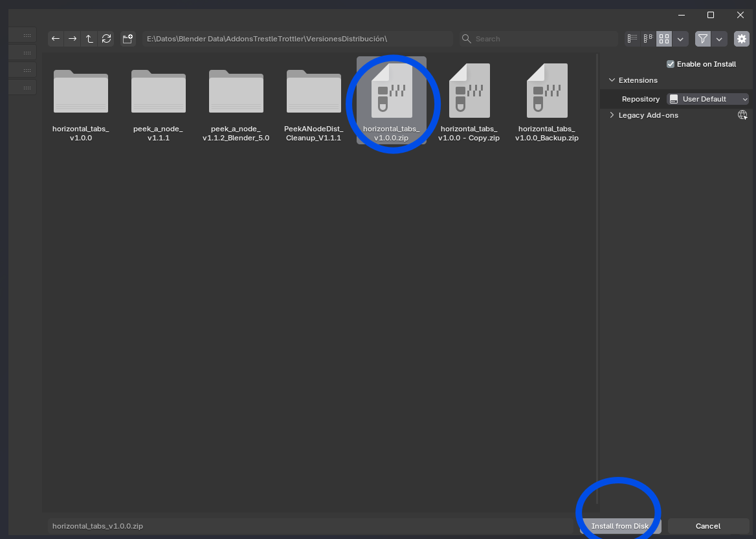Switch to thumbnail display mode

(664, 39)
